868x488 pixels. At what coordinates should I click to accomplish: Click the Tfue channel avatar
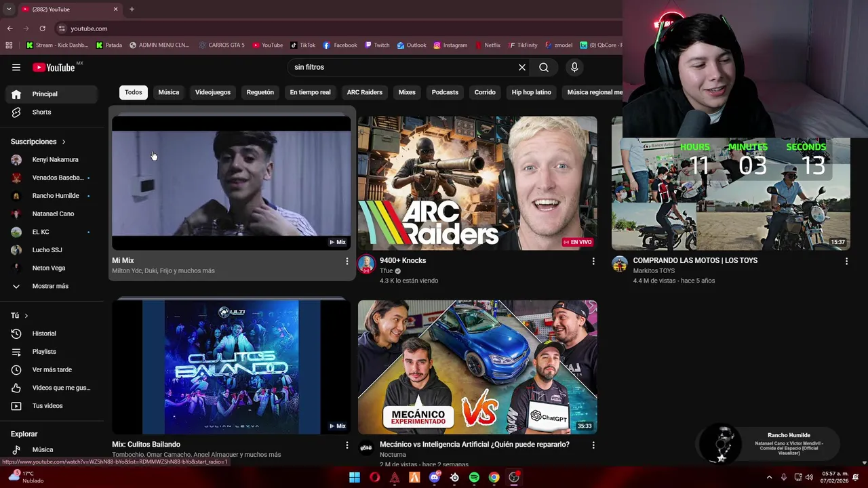pos(366,264)
